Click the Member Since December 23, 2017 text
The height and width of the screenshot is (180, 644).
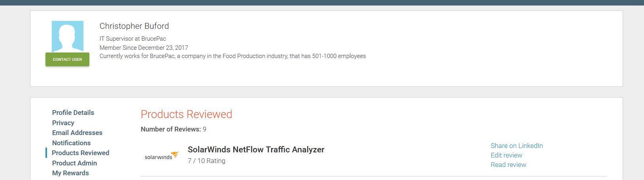pyautogui.click(x=144, y=47)
